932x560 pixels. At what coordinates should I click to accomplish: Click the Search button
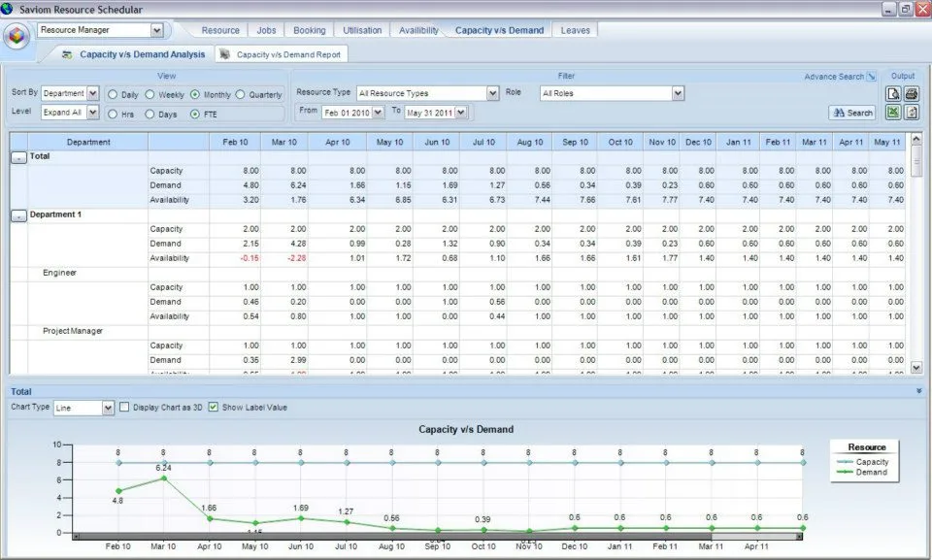point(852,113)
